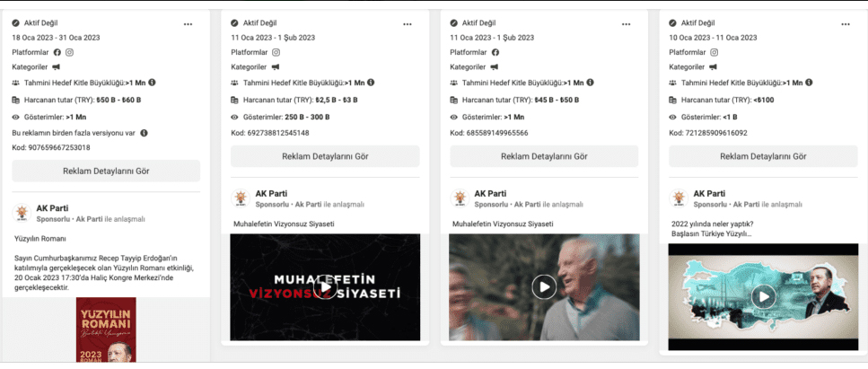Click Instagram icon on ad 692738812545148
The width and height of the screenshot is (868, 369).
276,53
